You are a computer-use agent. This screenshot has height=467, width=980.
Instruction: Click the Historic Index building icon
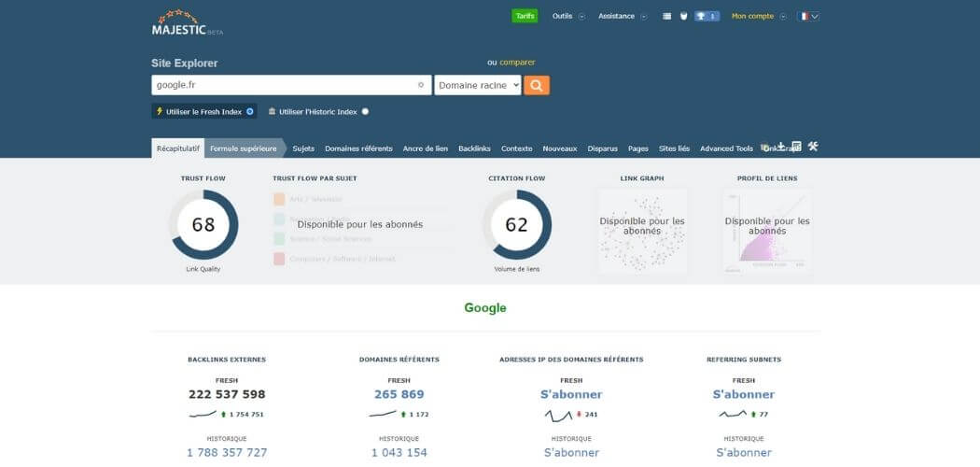click(x=272, y=111)
